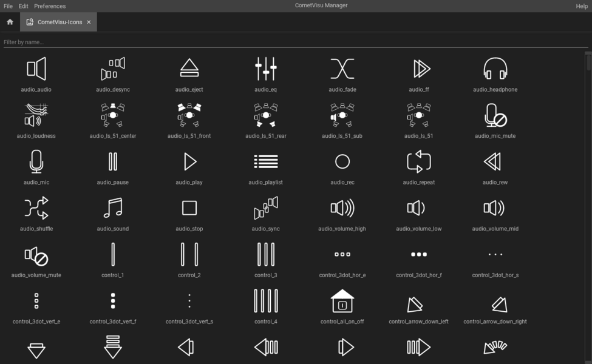Select the control_2 double bar icon

(189, 254)
